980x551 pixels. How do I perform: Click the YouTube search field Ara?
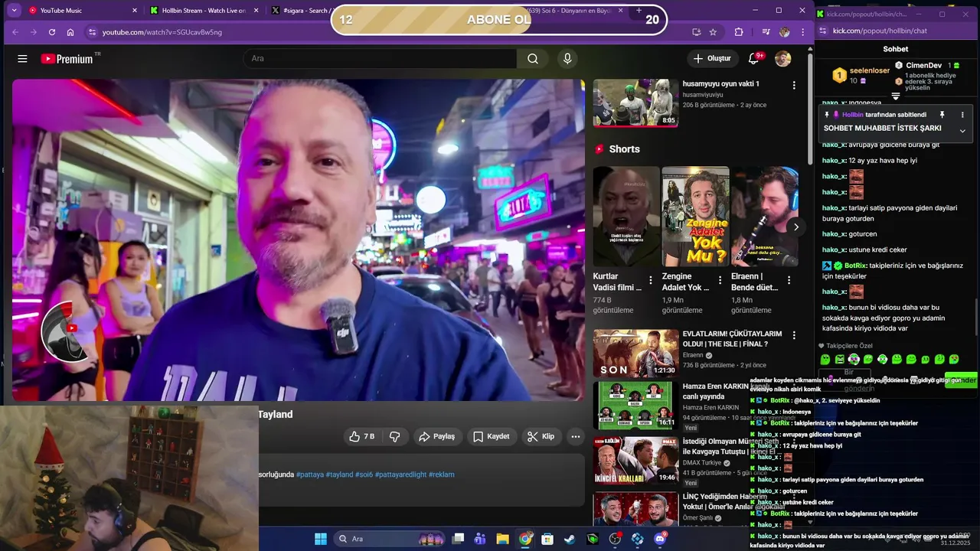381,59
